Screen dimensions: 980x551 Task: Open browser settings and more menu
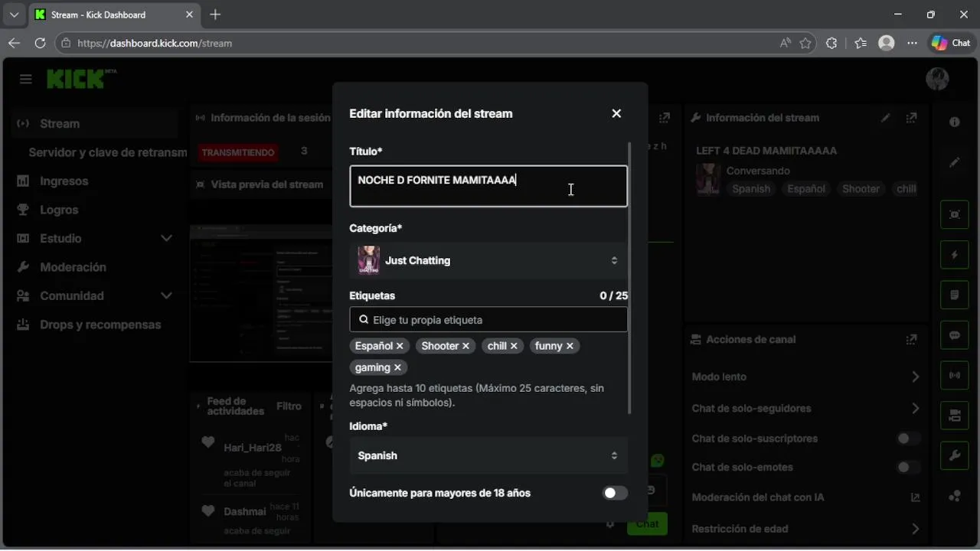pos(912,44)
